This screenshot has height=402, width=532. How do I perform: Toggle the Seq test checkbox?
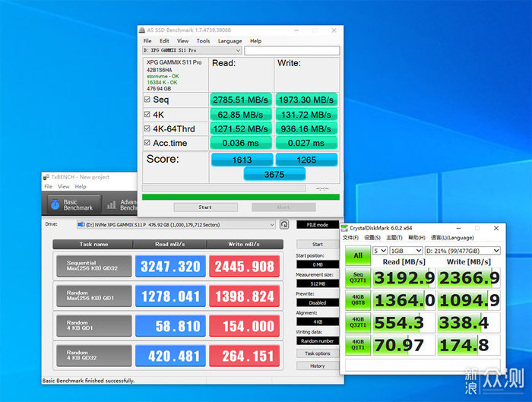coord(147,100)
